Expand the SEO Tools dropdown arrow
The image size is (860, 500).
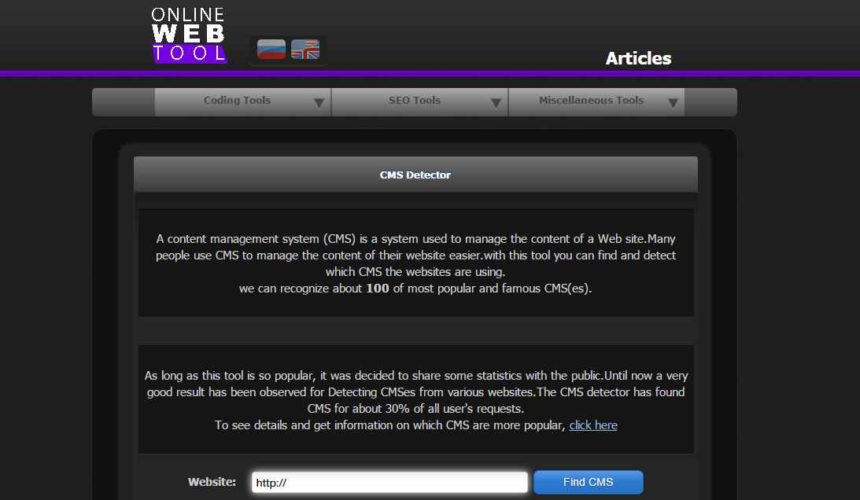click(x=496, y=103)
